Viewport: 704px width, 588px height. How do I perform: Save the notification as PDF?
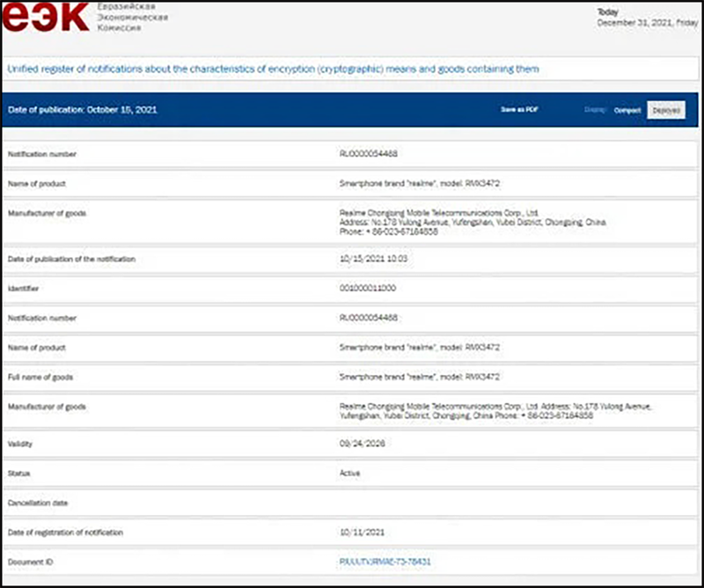[x=519, y=110]
